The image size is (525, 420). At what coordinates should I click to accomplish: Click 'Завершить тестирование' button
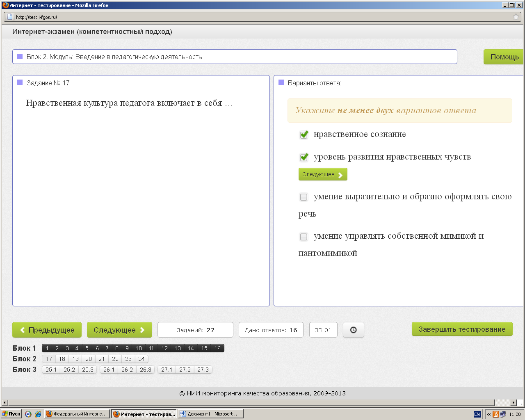462,329
